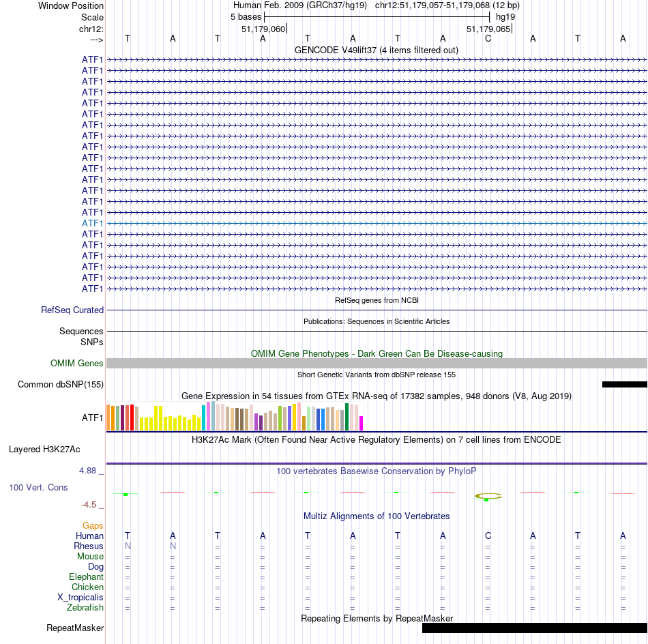
Task: Click the Human Feb. 2009 (GRCh37/hg19) title
Action: [300, 5]
